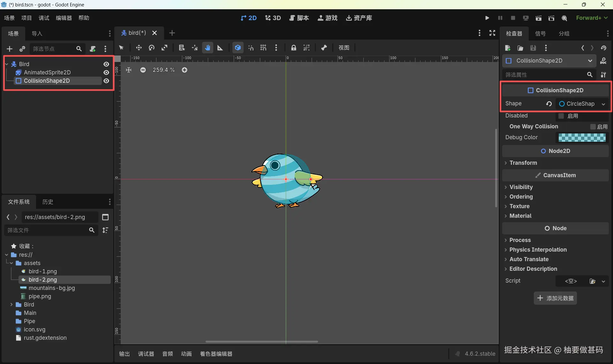Hide the AnimatedSprite2D node with its eye toggle
Viewport: 613px width, 364px height.
(106, 72)
